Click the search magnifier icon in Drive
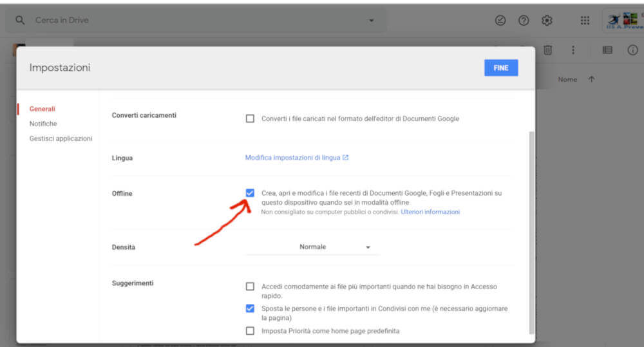This screenshot has height=347, width=644. [x=20, y=20]
